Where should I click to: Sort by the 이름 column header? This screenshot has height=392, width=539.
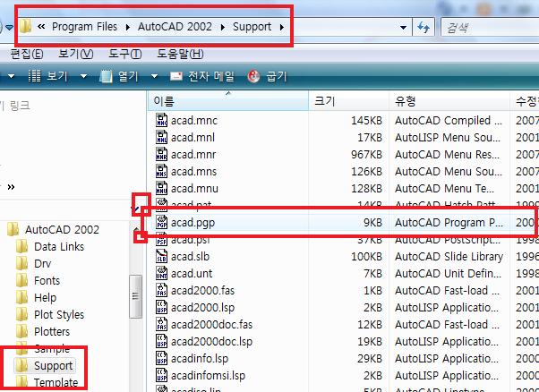(228, 101)
